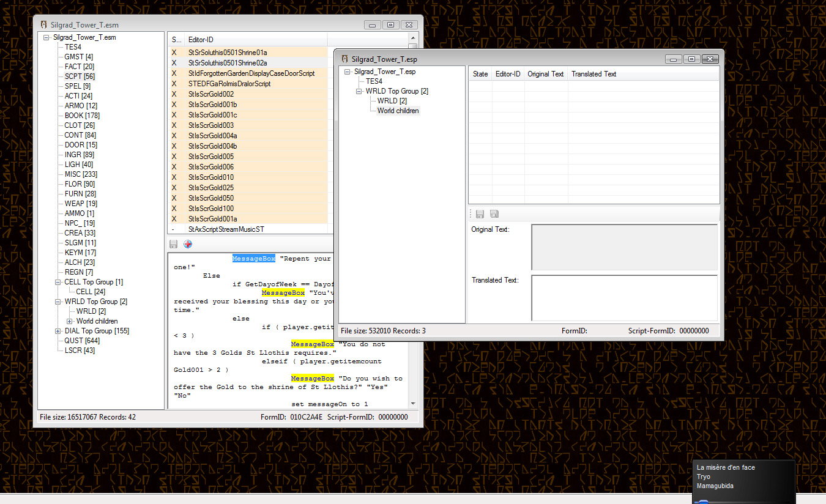Sort by Editor-ID column in .esp window
The image size is (826, 504).
[x=508, y=74]
